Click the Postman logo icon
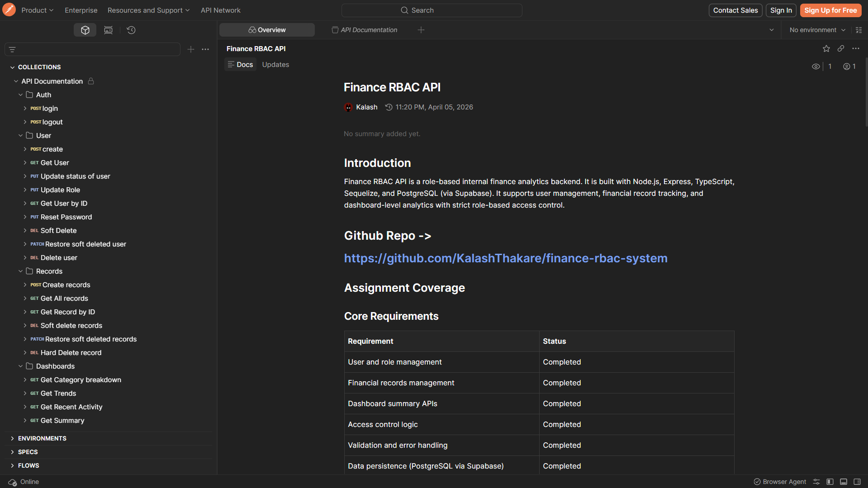Screen dimensions: 868x488 pyautogui.click(x=9, y=9)
